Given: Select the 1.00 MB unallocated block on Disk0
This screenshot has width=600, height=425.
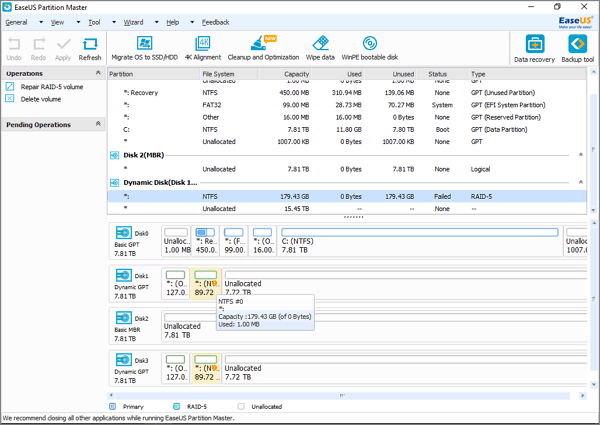Looking at the screenshot, I should click(x=176, y=241).
